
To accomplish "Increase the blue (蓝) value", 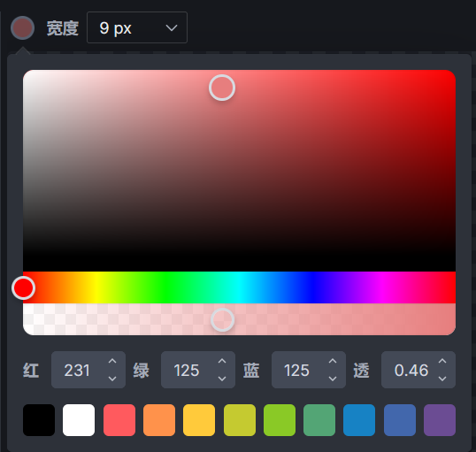I will (333, 361).
